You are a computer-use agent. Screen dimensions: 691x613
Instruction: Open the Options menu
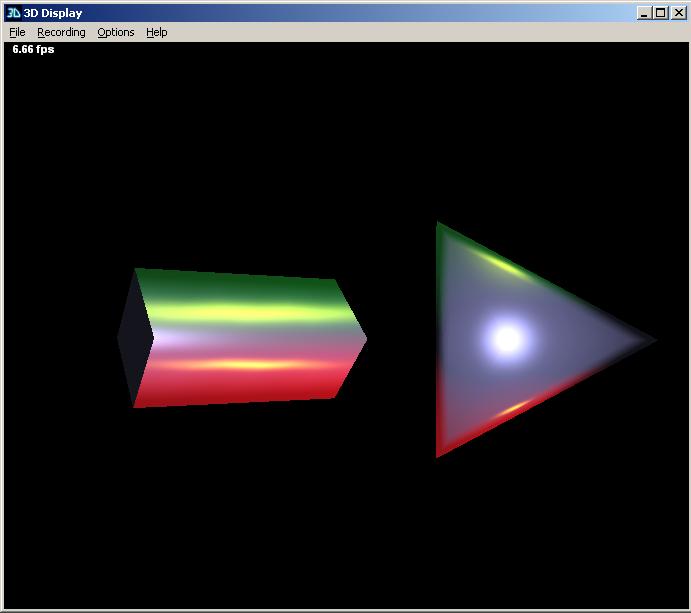coord(115,32)
